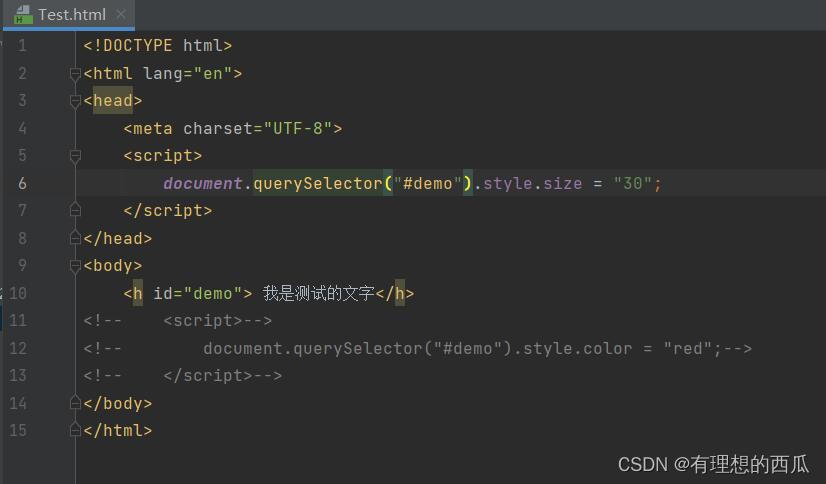Click the closing h tag on line 10

pos(395,293)
